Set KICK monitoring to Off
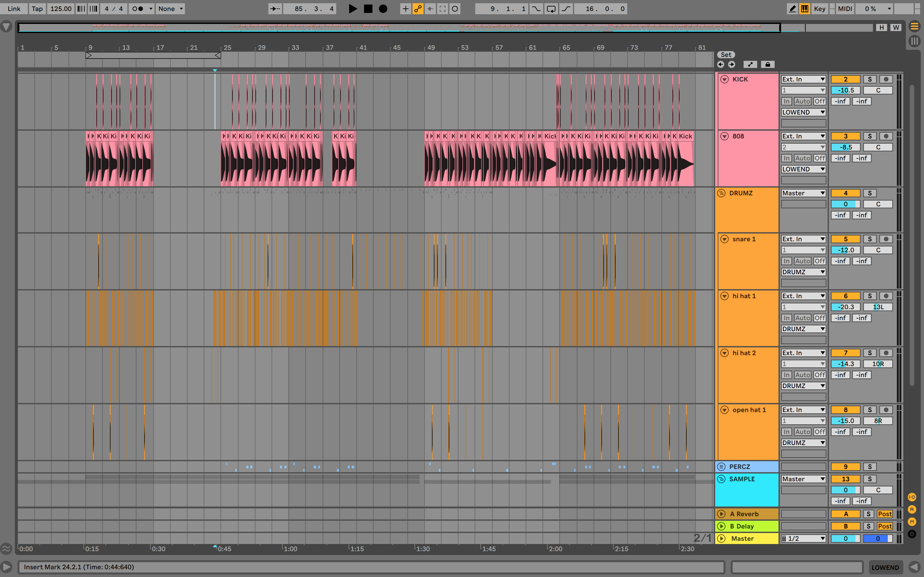Image resolution: width=924 pixels, height=577 pixels. coord(820,102)
